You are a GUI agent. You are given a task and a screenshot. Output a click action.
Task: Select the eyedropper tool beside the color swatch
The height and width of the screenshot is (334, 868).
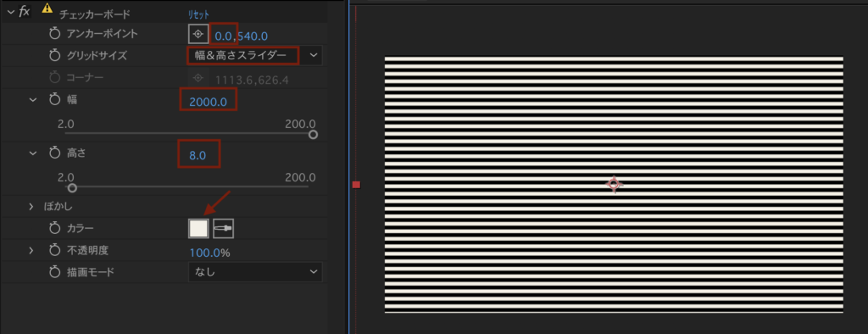tap(224, 228)
